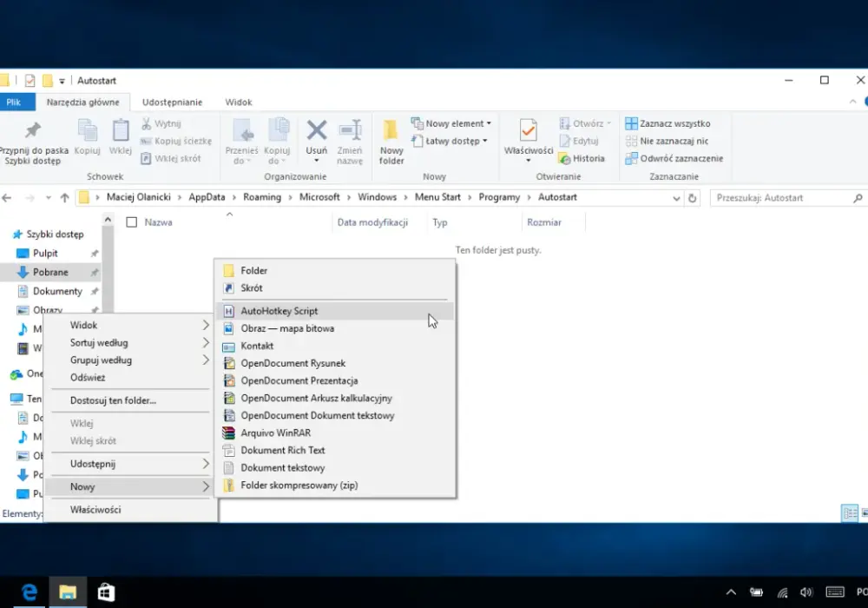The width and height of the screenshot is (868, 608).
Task: Create a new Skrót shortcut
Action: coord(335,288)
